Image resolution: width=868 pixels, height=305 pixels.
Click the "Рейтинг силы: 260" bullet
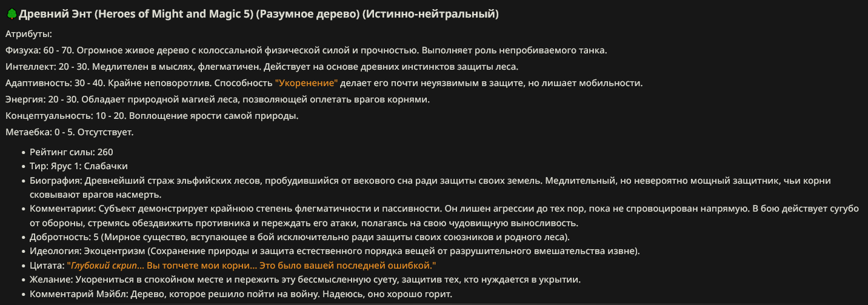tap(72, 152)
